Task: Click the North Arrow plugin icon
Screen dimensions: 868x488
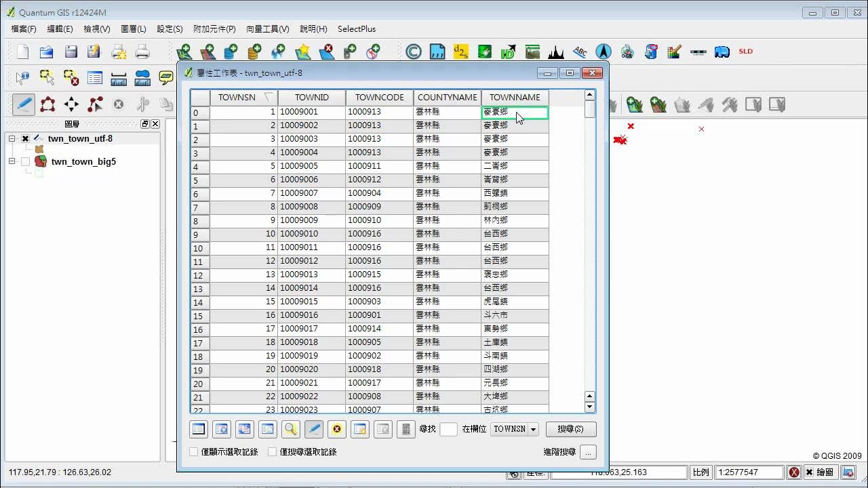Action: point(604,52)
